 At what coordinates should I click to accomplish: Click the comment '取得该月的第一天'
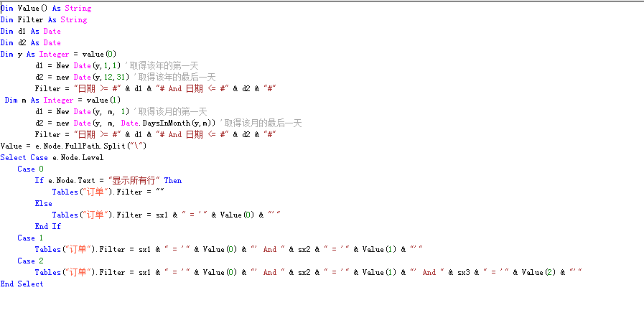pos(170,112)
